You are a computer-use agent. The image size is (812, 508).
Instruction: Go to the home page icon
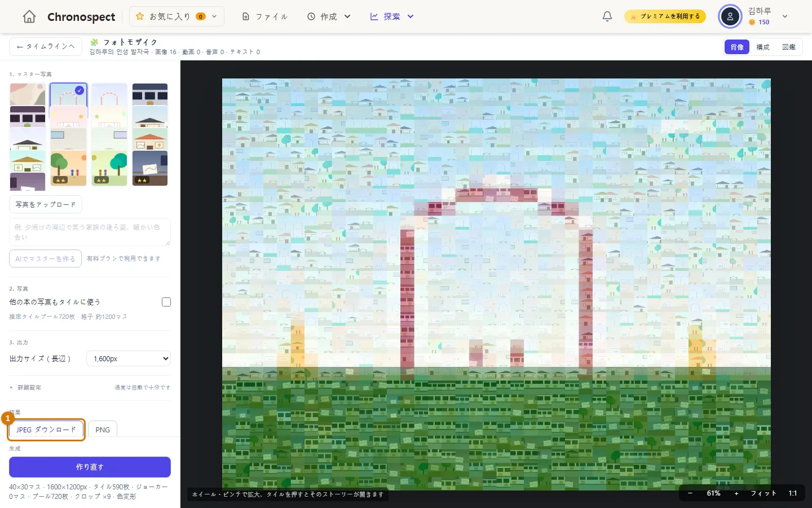29,17
